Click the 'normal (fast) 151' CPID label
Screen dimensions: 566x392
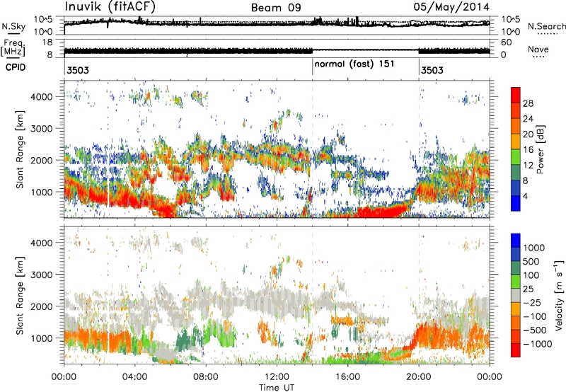pyautogui.click(x=354, y=64)
